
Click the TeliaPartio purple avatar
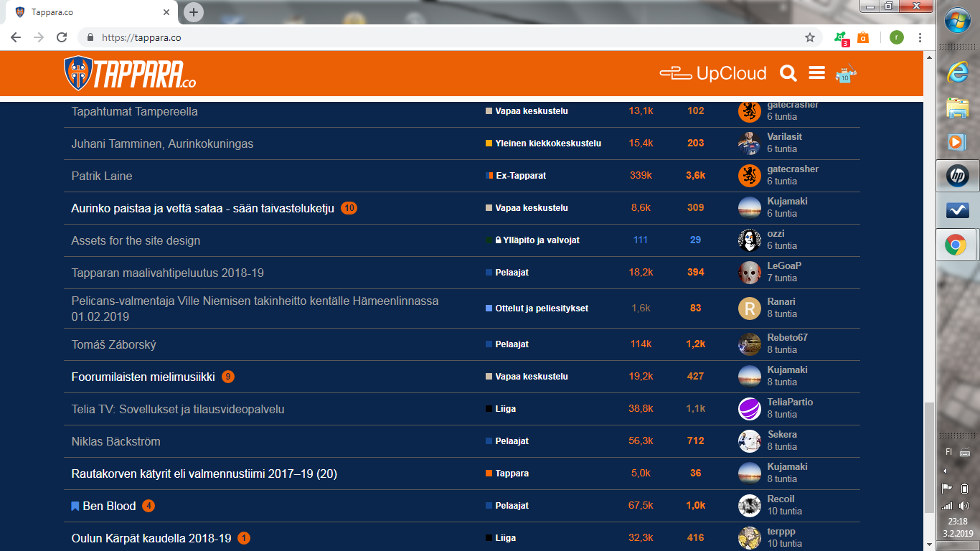(749, 409)
